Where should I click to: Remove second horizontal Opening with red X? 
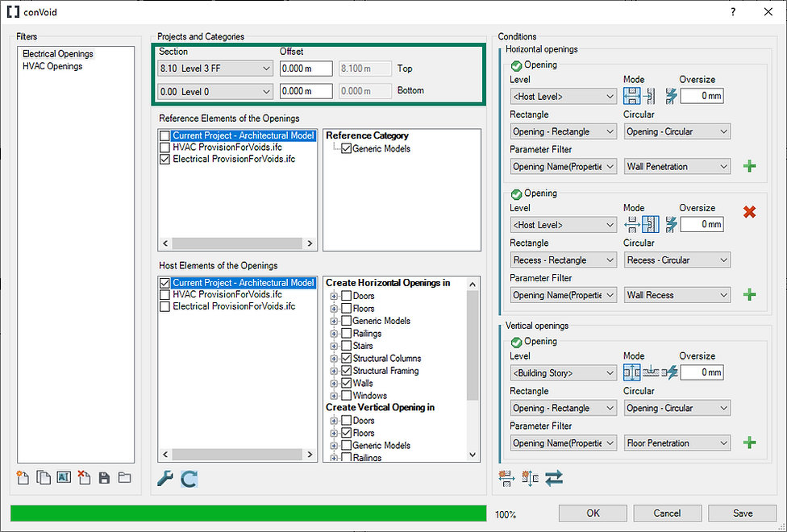pos(749,212)
